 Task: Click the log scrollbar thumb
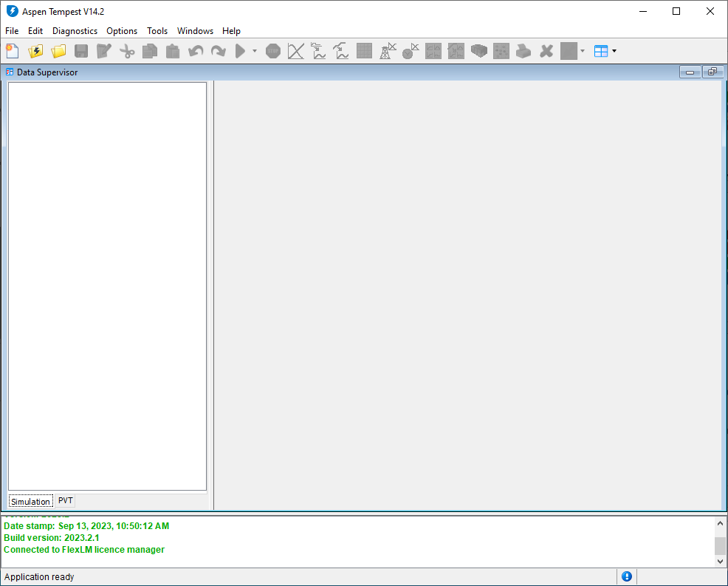pyautogui.click(x=720, y=545)
